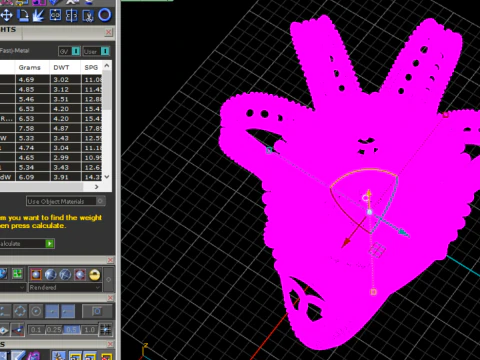Click the boxed double-circle copy tool
Screen dimensions: 480x360
55,15
